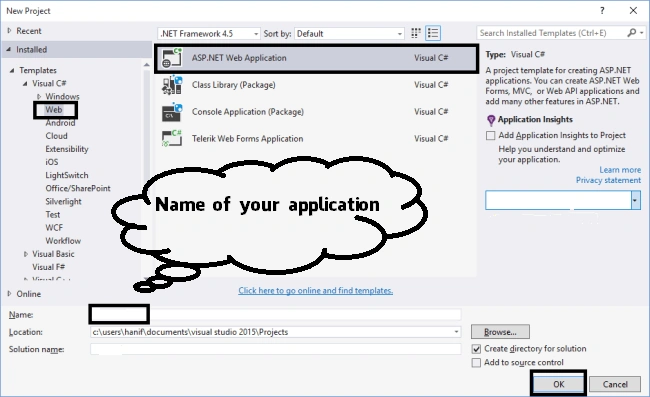This screenshot has height=397, width=650.
Task: Open the Sort by Default dropdown
Action: click(x=349, y=34)
